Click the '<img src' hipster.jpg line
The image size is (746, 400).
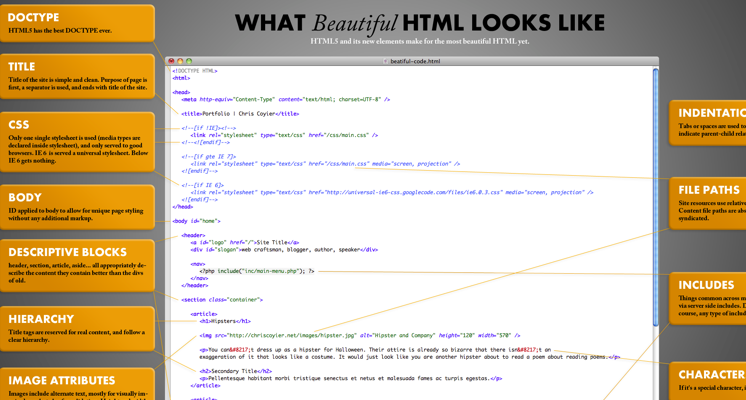click(x=360, y=335)
